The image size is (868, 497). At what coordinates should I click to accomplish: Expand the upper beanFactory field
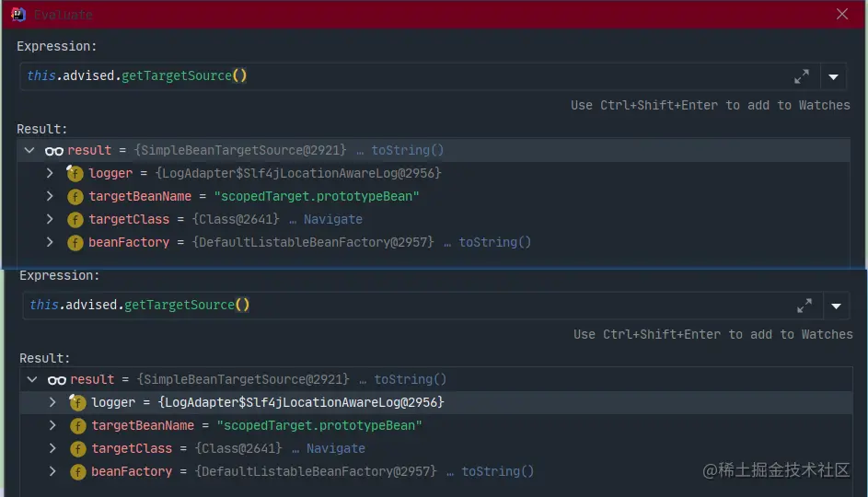pyautogui.click(x=50, y=242)
